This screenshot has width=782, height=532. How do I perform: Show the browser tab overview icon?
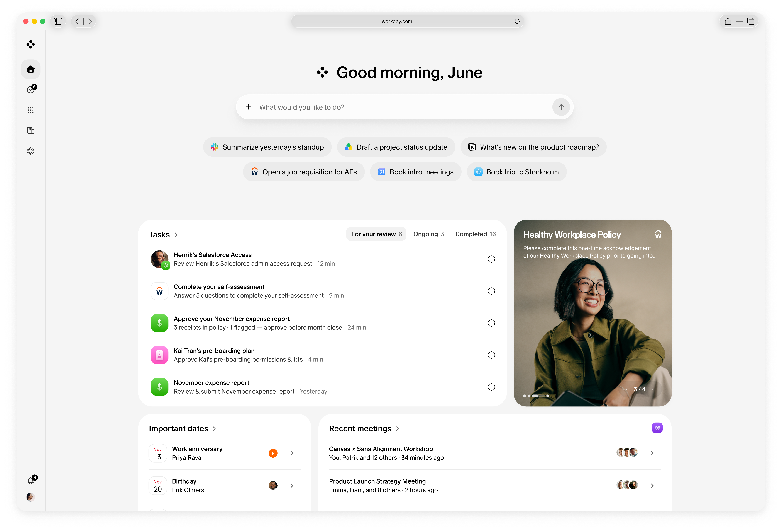point(750,21)
